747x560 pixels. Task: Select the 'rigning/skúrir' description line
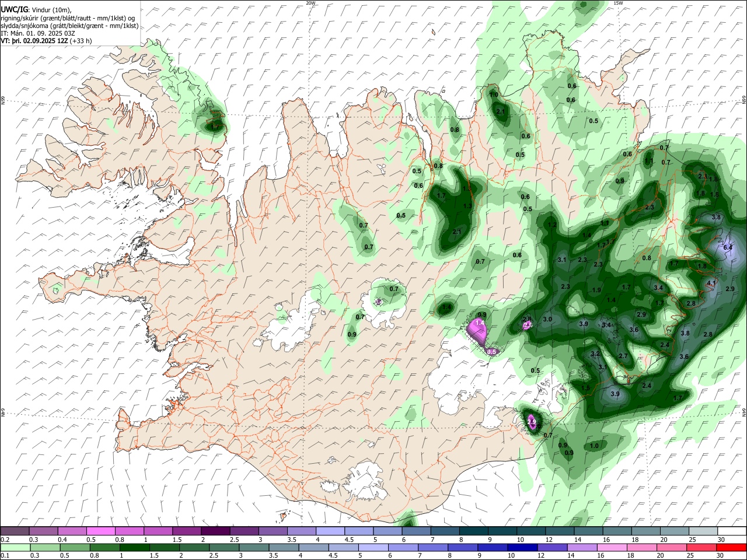point(69,18)
